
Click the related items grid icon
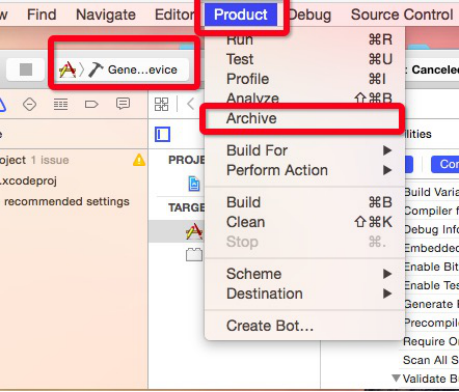[162, 104]
